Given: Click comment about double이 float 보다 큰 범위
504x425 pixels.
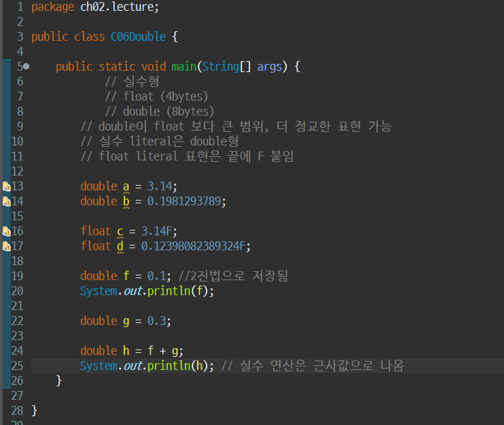Looking at the screenshot, I should coord(236,126).
